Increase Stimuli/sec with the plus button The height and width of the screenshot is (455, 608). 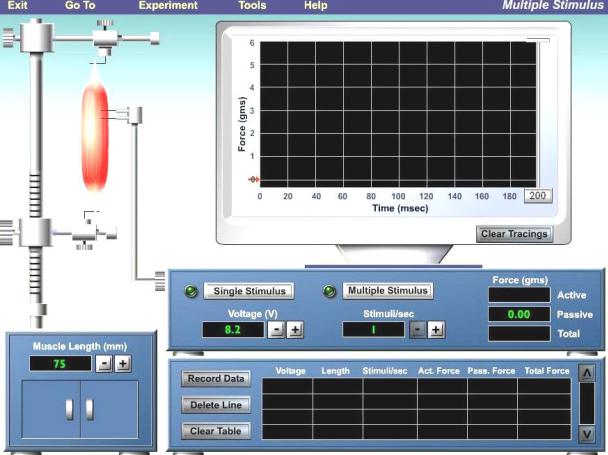(x=436, y=330)
